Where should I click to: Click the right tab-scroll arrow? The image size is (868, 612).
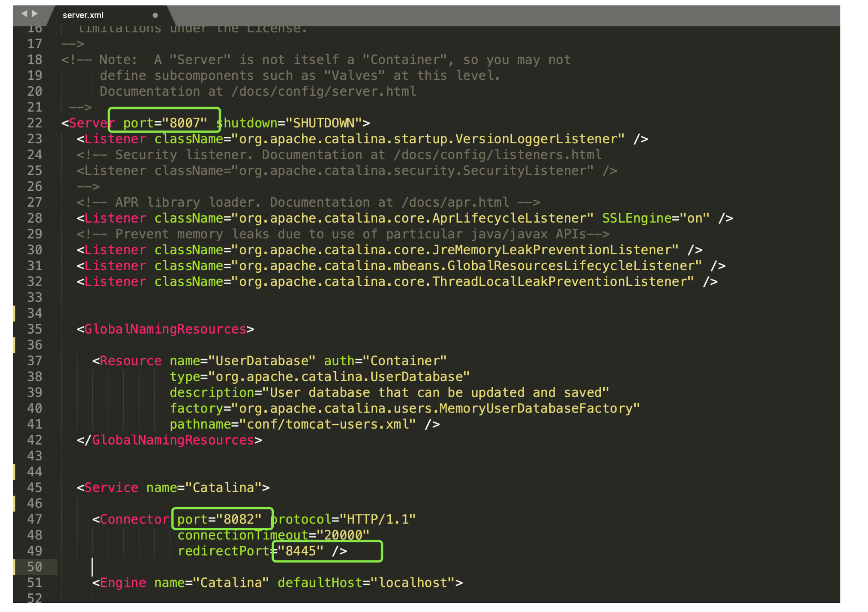coord(35,14)
